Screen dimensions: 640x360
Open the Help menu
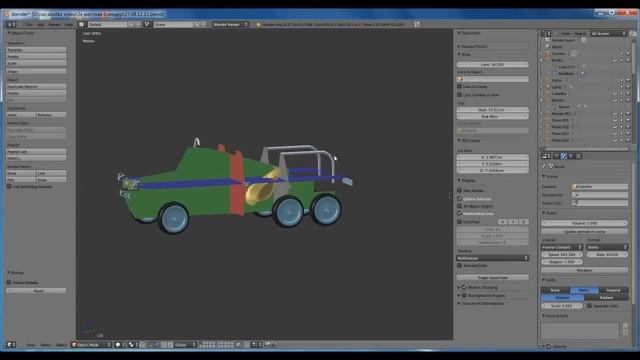pyautogui.click(x=69, y=24)
